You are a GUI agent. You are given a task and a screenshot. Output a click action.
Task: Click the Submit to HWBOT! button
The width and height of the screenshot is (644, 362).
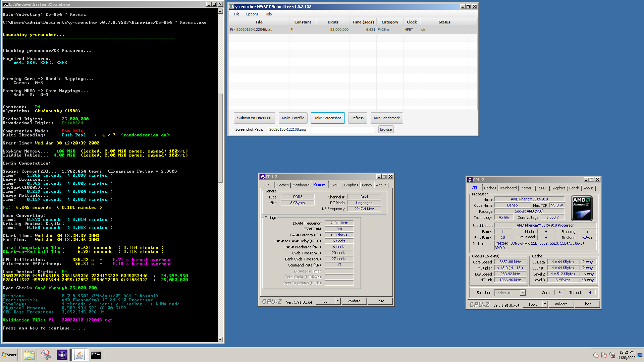[254, 118]
